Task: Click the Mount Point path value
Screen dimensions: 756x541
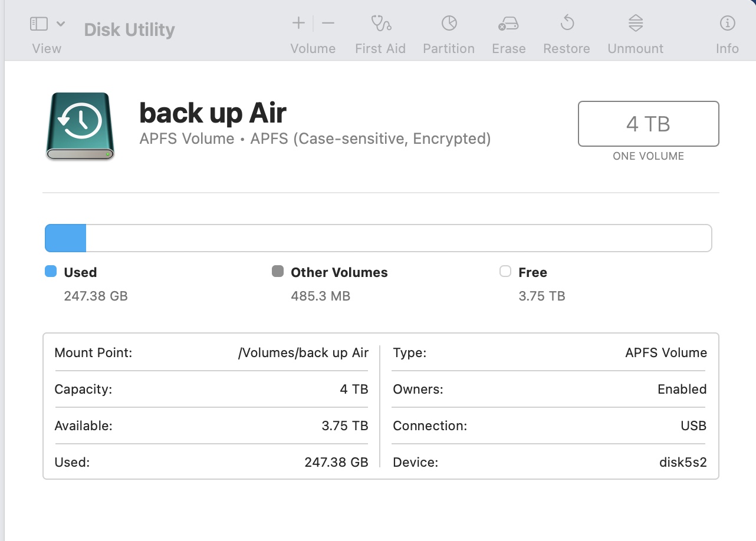Action: (x=303, y=353)
